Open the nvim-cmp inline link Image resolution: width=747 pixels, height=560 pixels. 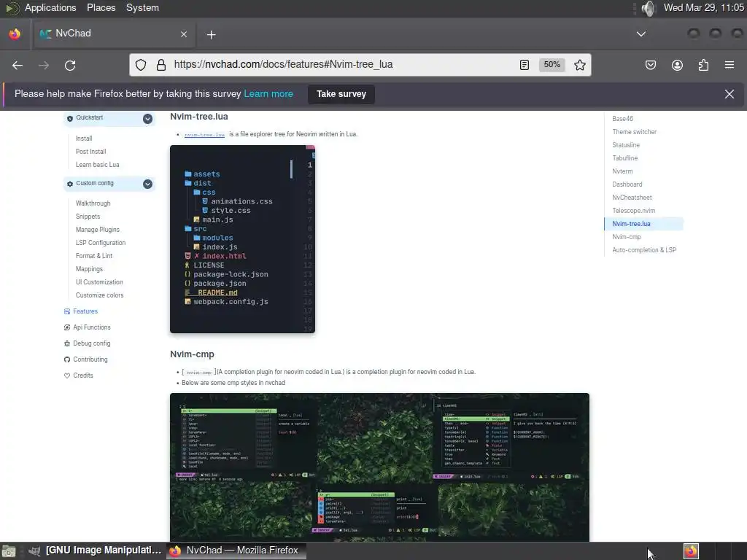point(198,373)
